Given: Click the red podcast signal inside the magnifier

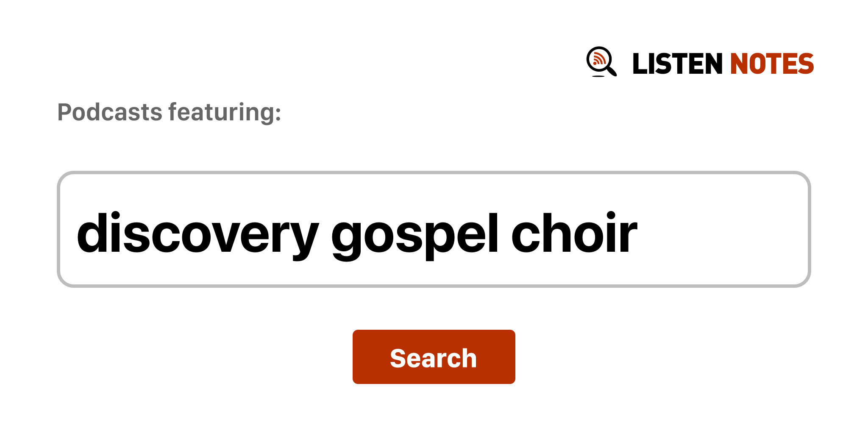Looking at the screenshot, I should 598,59.
